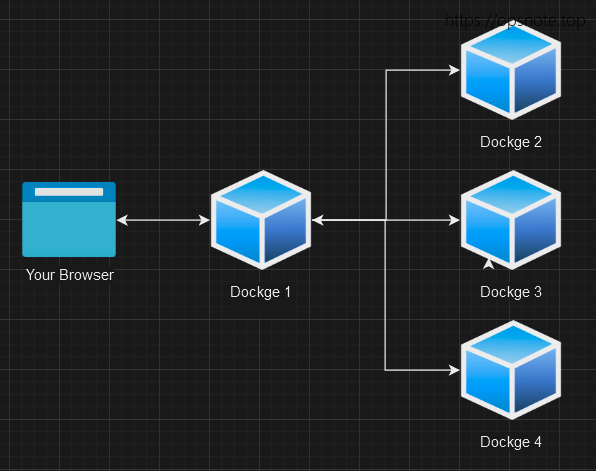The image size is (596, 471).
Task: Click the arrowhead pointing into Dockge 4
Action: pyautogui.click(x=454, y=370)
